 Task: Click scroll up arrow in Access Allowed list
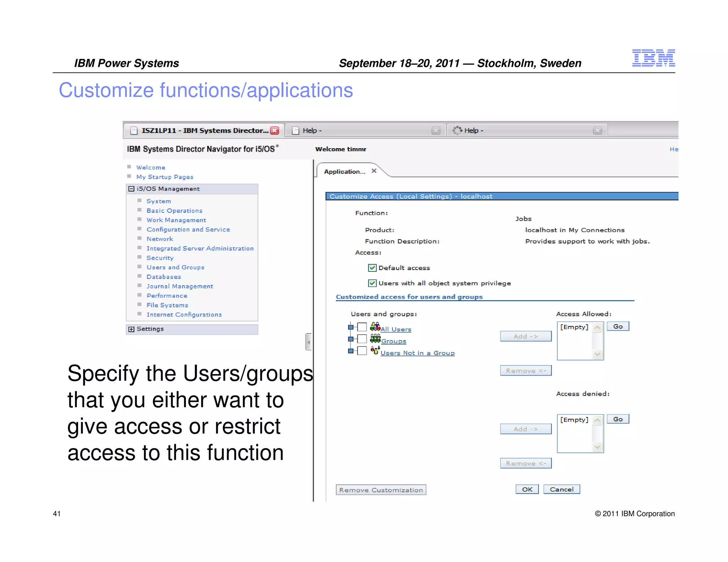pyautogui.click(x=598, y=327)
